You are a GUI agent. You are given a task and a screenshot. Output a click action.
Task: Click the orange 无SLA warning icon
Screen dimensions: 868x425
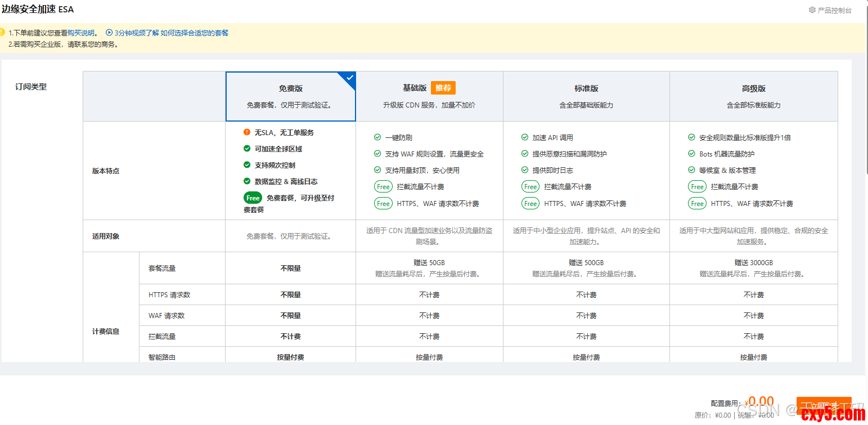(x=247, y=132)
